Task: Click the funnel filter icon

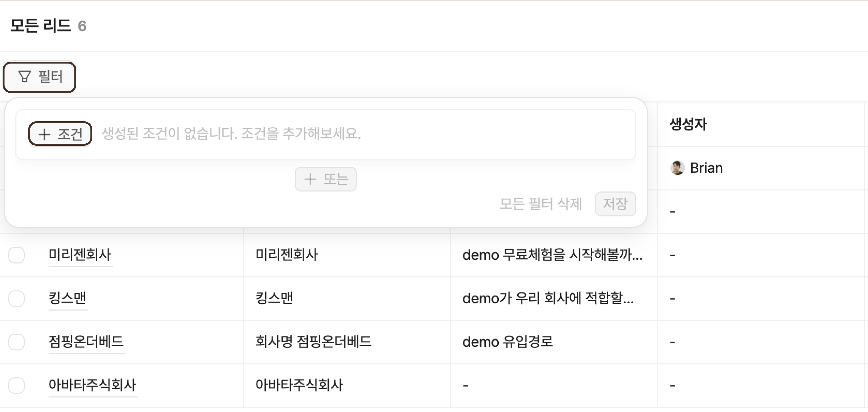Action: [x=24, y=77]
